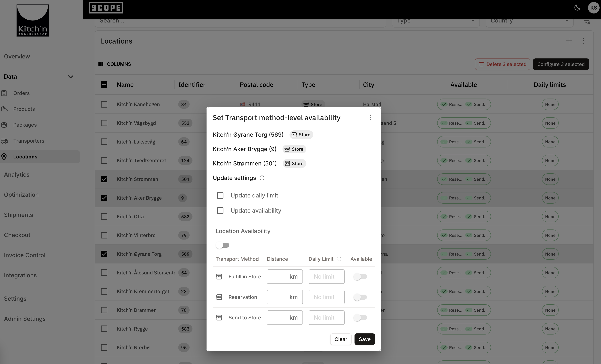
Task: Open Checkout in the sidebar
Action: (17, 235)
